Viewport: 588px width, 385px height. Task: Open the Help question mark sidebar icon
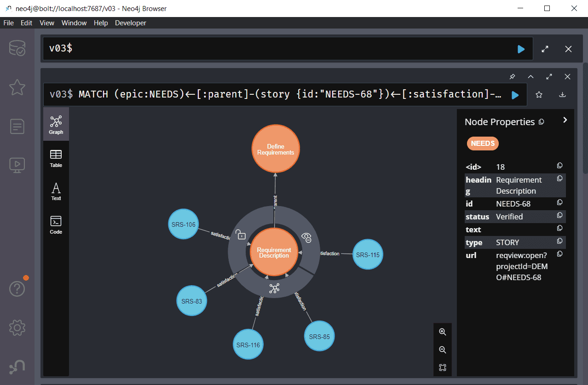[x=17, y=289]
